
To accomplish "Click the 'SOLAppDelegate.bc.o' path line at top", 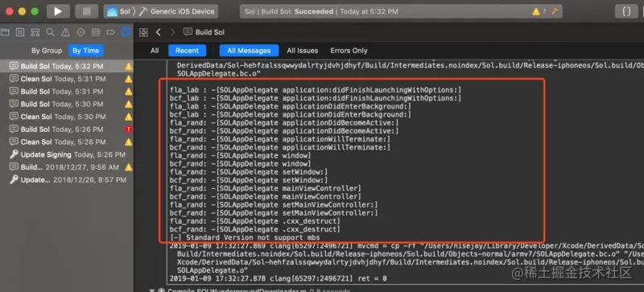I will coord(219,73).
